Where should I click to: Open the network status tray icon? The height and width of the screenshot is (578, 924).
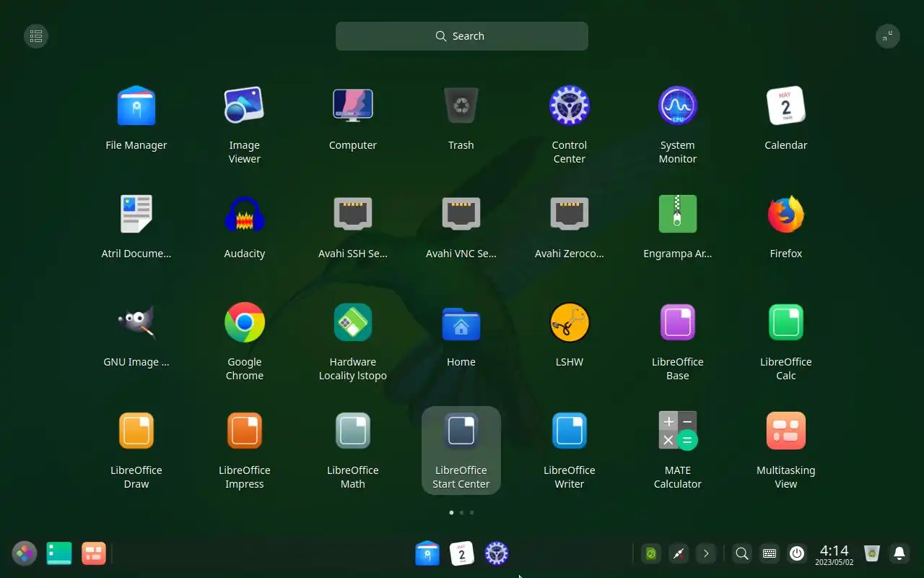[679, 553]
